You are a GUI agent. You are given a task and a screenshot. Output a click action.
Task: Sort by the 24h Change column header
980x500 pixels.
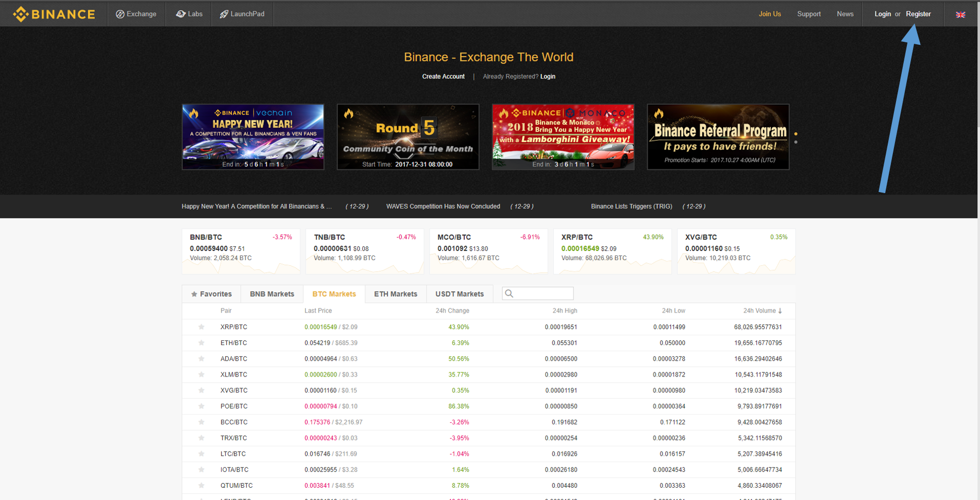click(452, 311)
